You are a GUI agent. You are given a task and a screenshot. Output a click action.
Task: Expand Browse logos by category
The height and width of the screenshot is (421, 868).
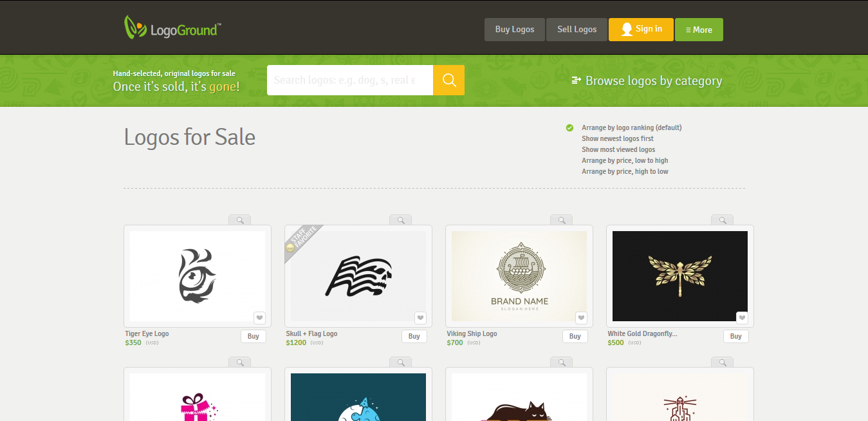point(647,80)
